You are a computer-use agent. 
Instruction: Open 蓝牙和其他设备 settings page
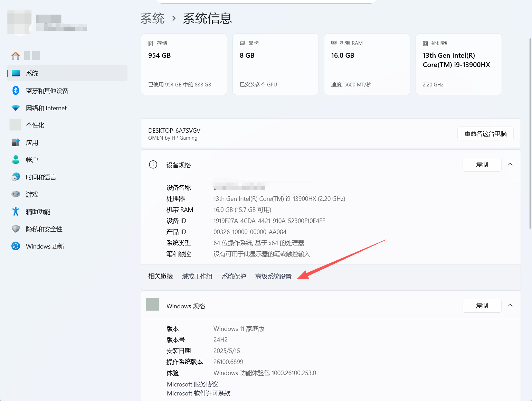[67, 91]
